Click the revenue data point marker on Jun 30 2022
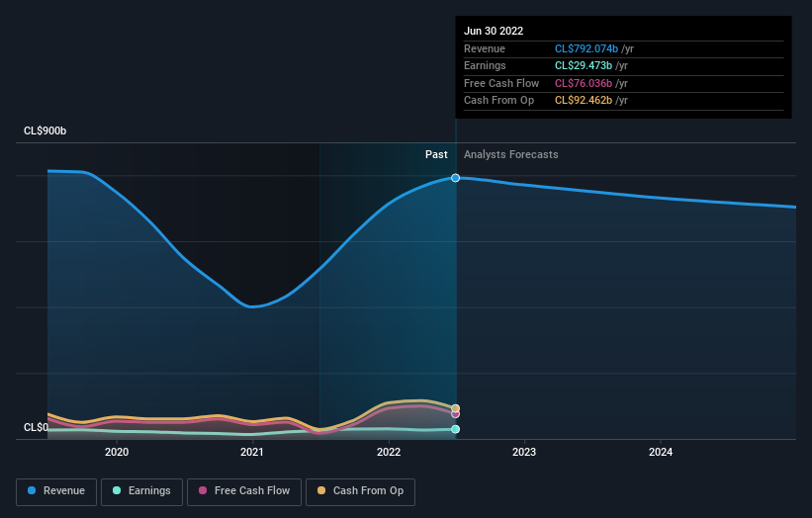Screen dimensions: 812x518 point(455,178)
